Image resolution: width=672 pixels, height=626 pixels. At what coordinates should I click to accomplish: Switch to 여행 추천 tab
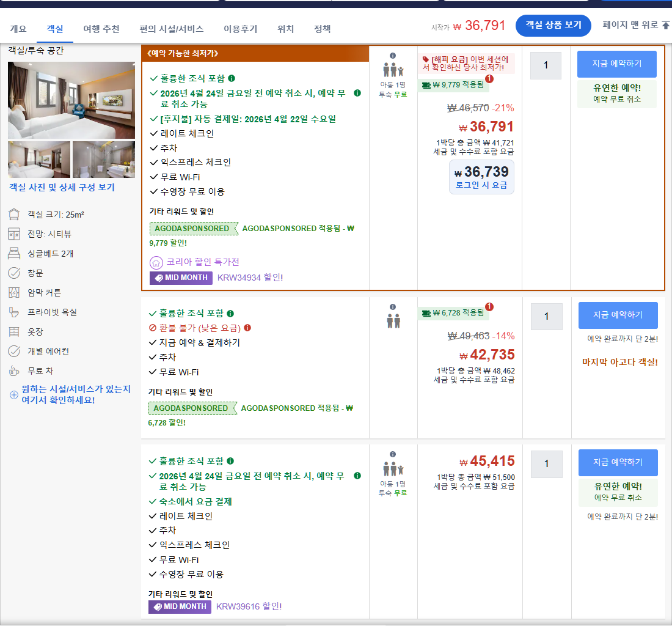[101, 29]
